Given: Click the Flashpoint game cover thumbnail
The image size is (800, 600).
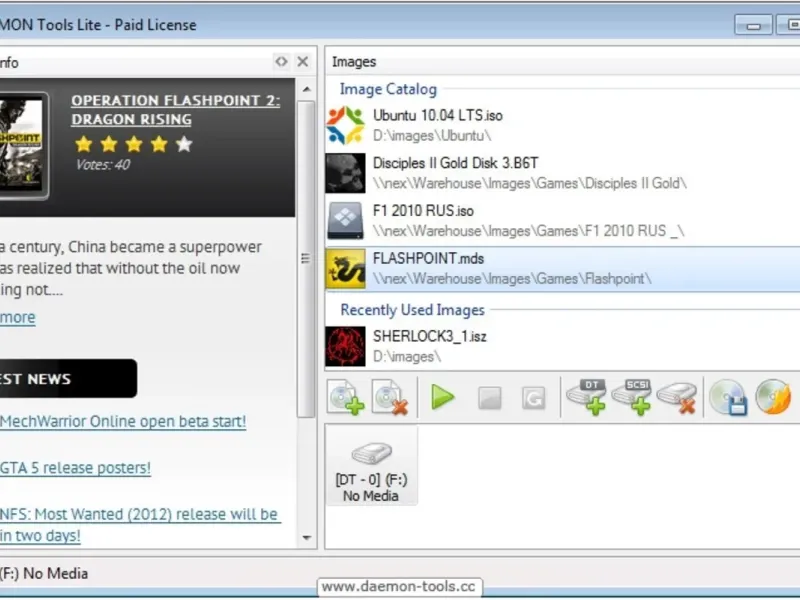Looking at the screenshot, I should tap(23, 145).
